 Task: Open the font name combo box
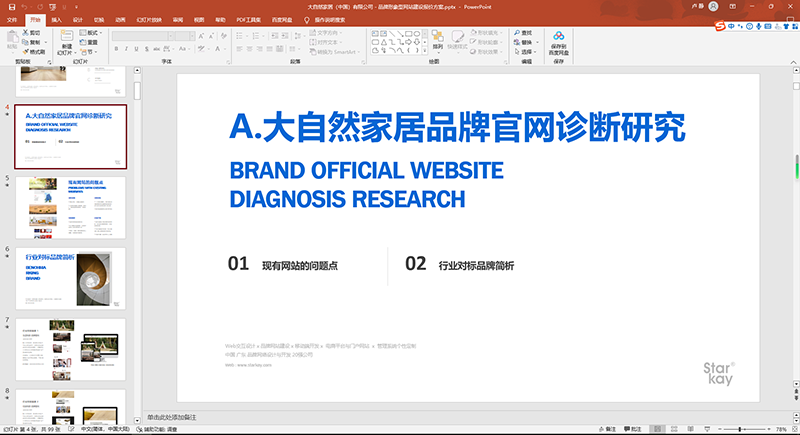[142, 36]
